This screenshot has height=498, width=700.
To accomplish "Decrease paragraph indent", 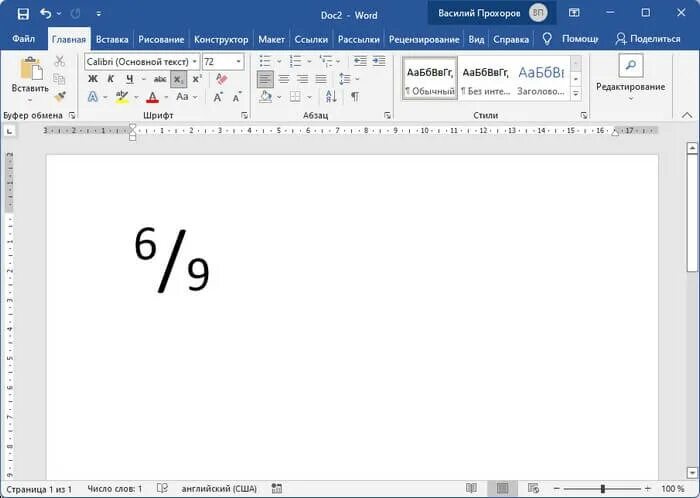I will coord(360,61).
